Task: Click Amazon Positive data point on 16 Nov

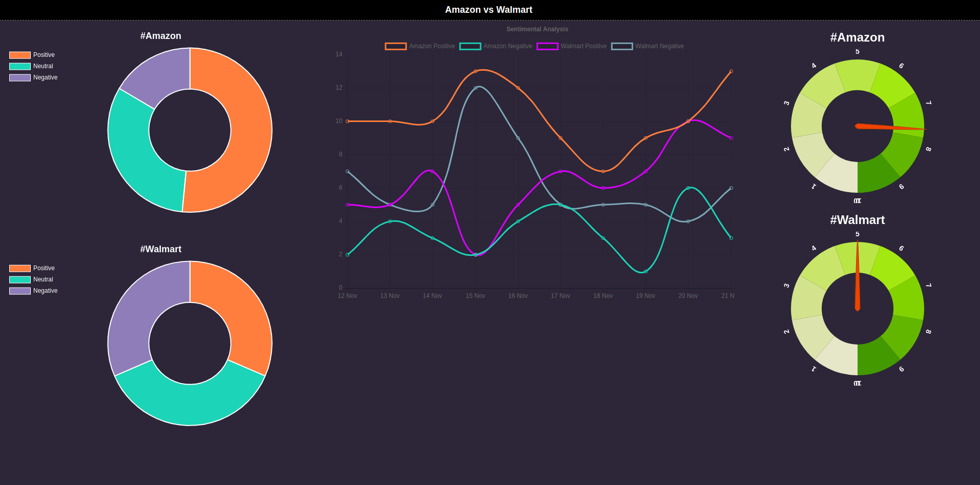Action: pyautogui.click(x=518, y=88)
